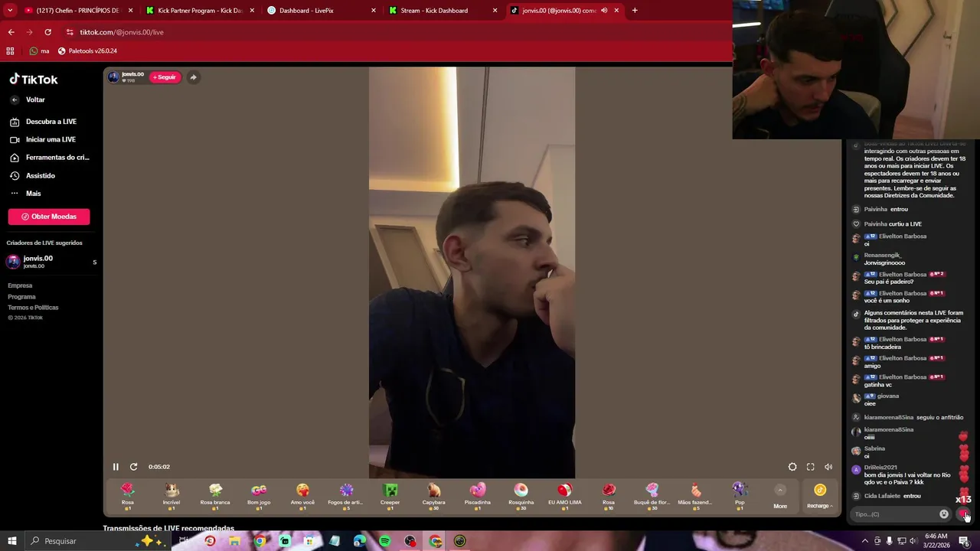Tap the heart like button in the chat
This screenshot has height=551, width=980.
point(963,514)
